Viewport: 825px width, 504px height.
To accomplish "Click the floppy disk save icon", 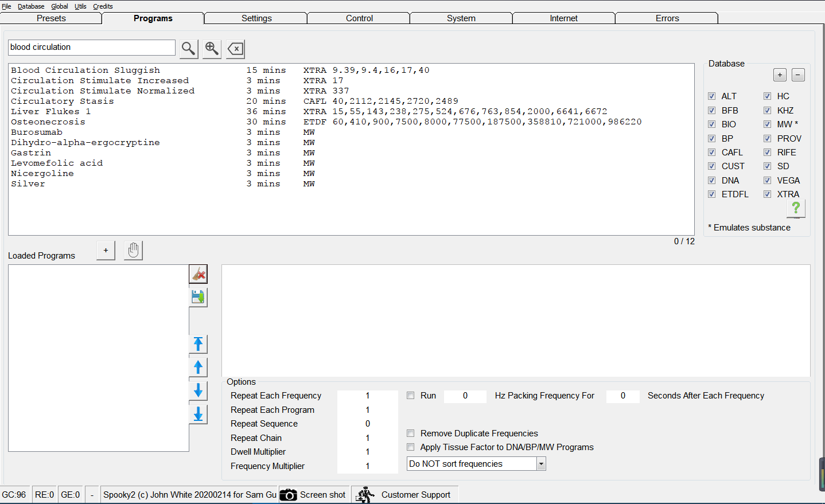I will [x=198, y=297].
